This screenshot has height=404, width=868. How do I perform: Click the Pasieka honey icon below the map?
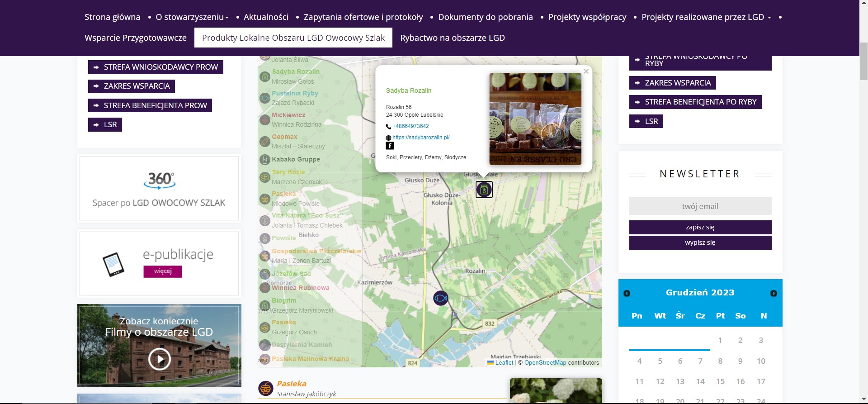(265, 388)
